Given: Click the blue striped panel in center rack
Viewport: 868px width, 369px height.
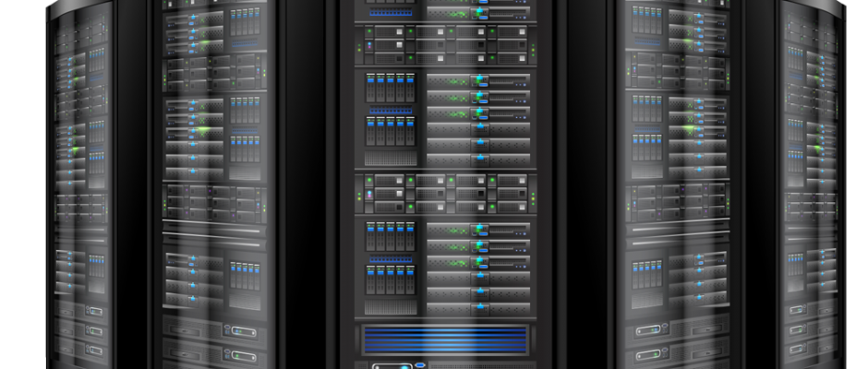Looking at the screenshot, I should pos(445,339).
